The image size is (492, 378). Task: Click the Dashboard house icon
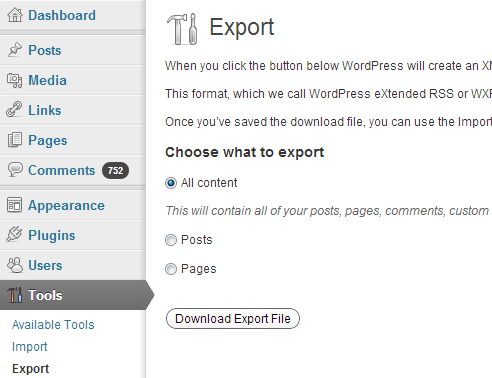tap(15, 15)
